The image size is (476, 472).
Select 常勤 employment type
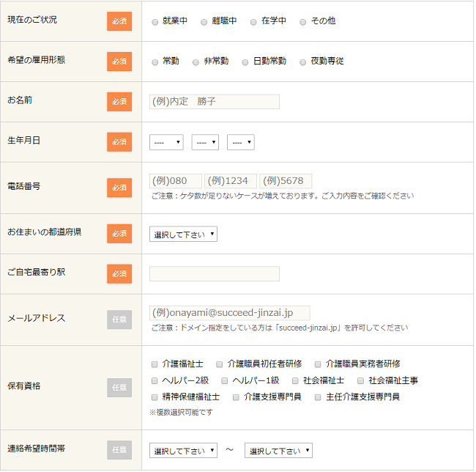pos(155,62)
